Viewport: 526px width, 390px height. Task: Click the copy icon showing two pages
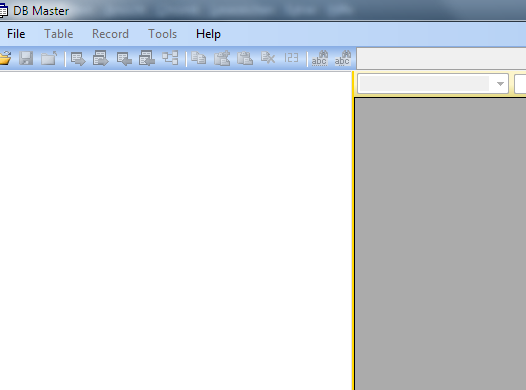pyautogui.click(x=199, y=58)
